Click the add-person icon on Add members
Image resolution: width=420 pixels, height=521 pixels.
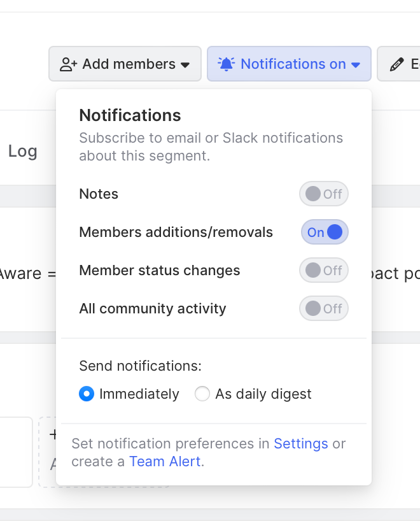pyautogui.click(x=69, y=64)
